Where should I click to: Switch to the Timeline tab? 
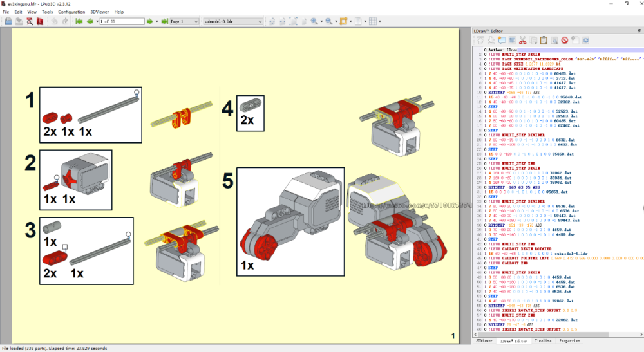tap(543, 341)
